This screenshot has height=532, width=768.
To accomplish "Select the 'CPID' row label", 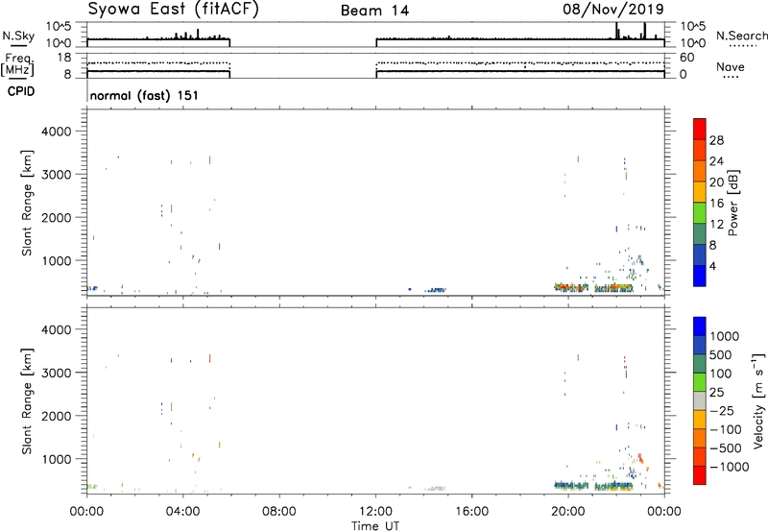I will [21, 91].
